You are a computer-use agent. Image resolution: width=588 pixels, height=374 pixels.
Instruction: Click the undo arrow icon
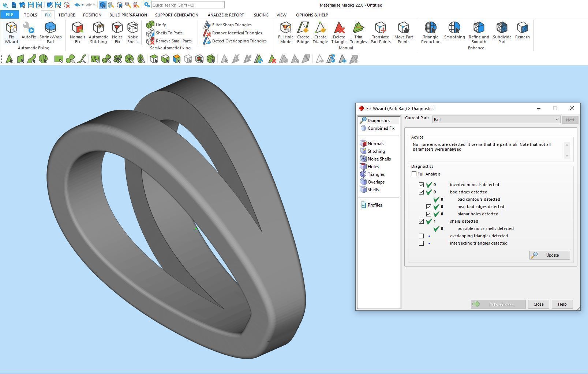coord(77,5)
